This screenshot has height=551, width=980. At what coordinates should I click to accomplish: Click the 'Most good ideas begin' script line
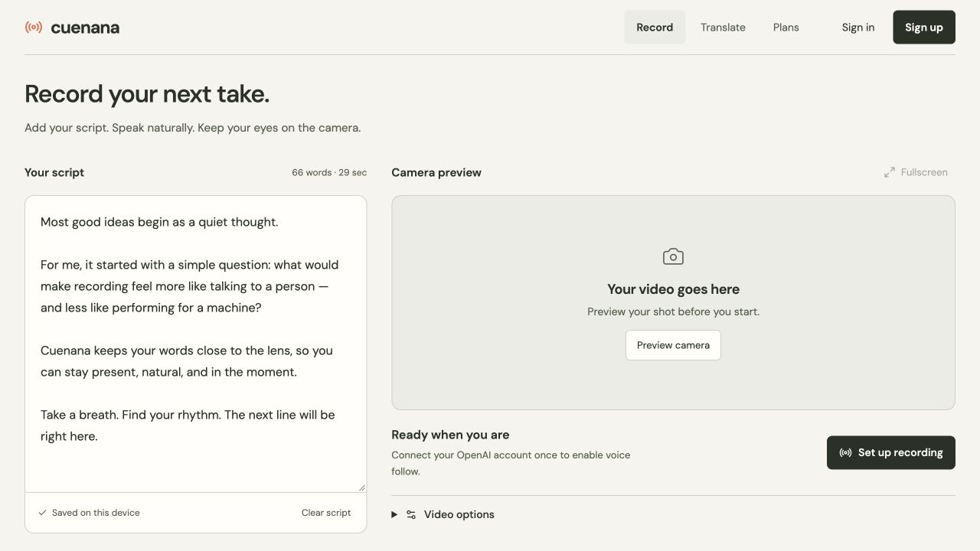pos(159,222)
